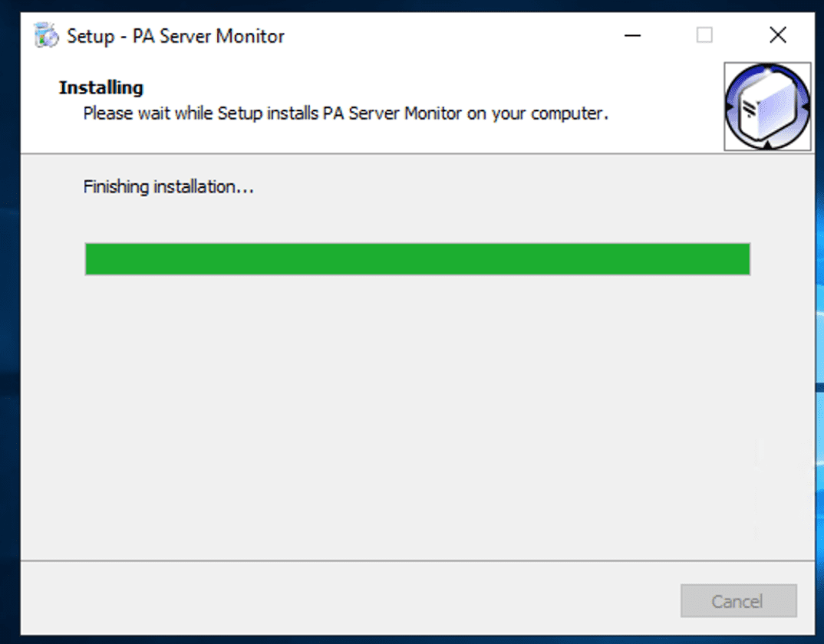This screenshot has height=644, width=824.
Task: Click the desktop area right of the installer
Action: pyautogui.click(x=818, y=383)
